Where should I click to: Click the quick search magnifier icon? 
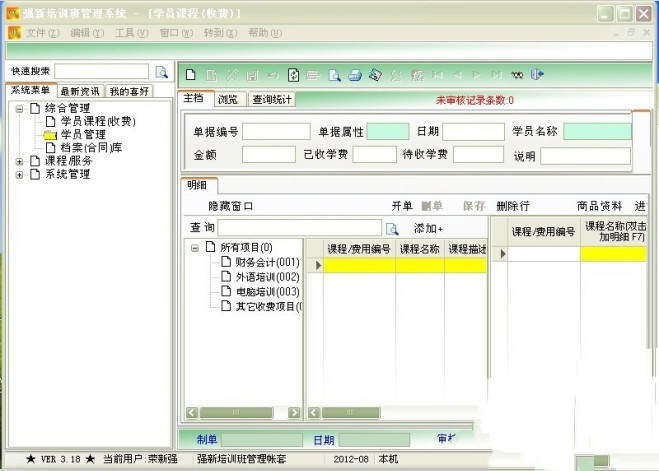[x=161, y=72]
